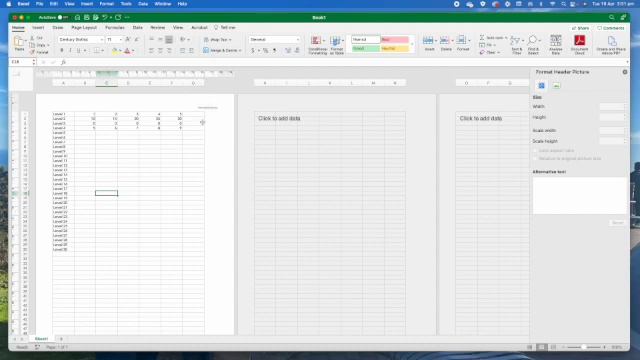Toggle Bold formatting
This screenshot has height=360, width=640.
tap(62, 51)
